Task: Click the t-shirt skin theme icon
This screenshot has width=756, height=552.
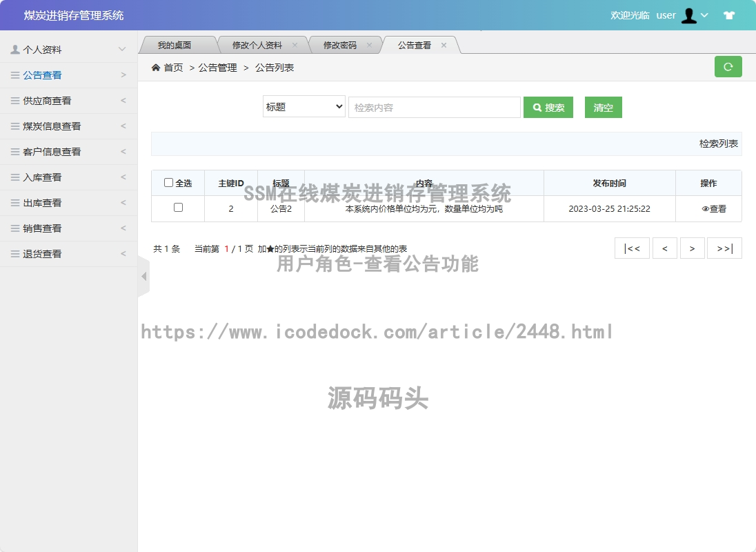Action: coord(729,15)
